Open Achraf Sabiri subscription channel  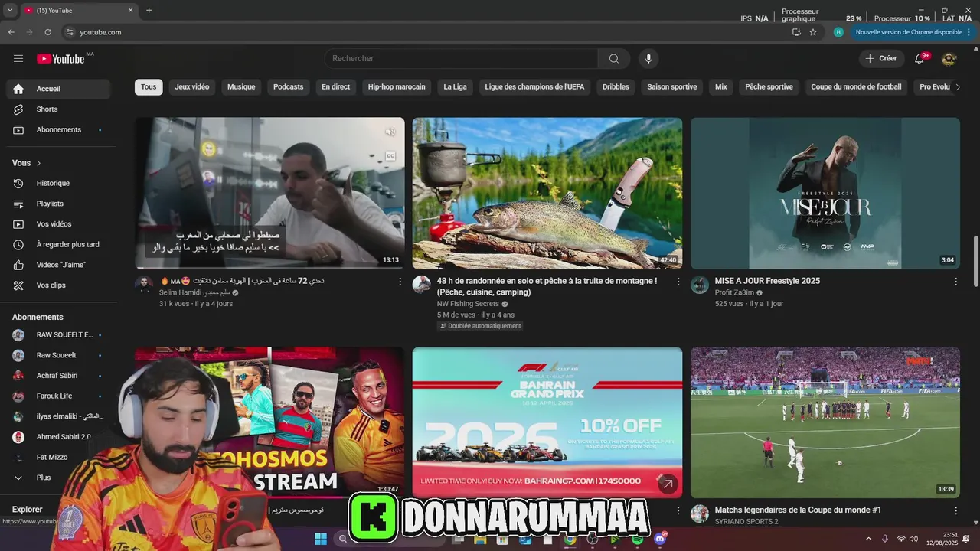(x=58, y=376)
